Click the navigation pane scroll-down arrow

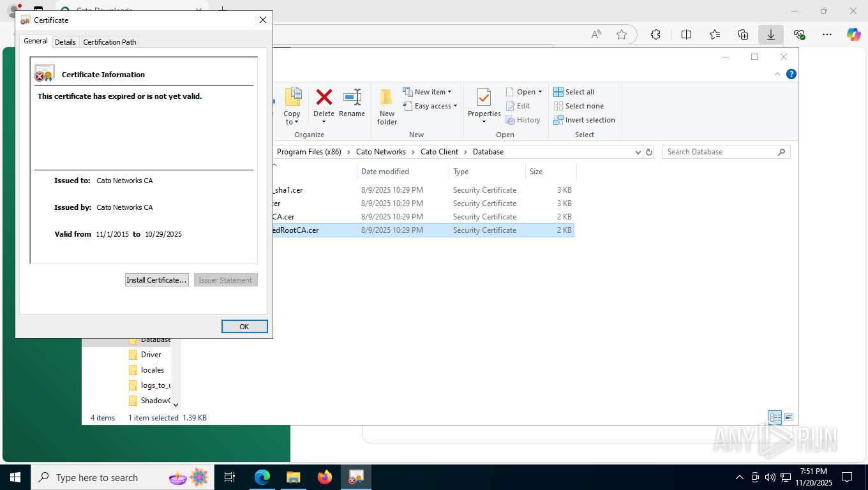(x=176, y=405)
